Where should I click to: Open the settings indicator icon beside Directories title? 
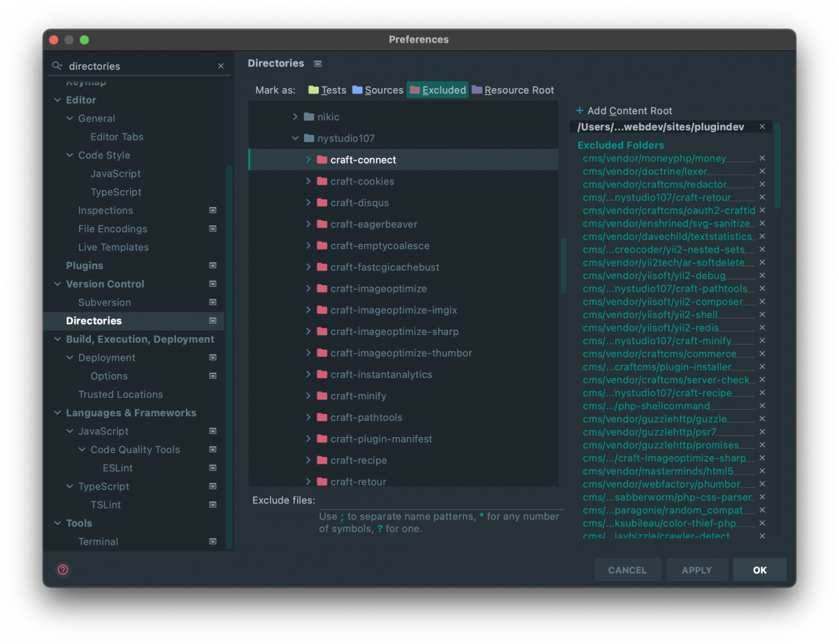(x=317, y=63)
